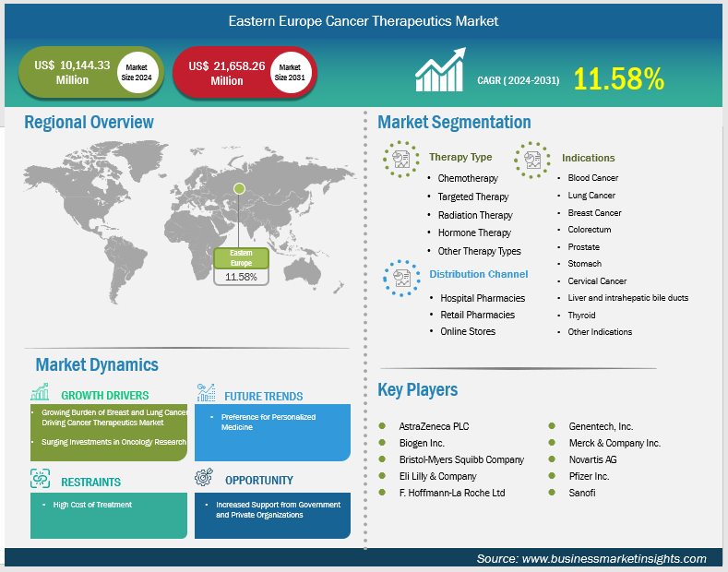The image size is (728, 572).
Task: Select Other Indications item
Action: (x=600, y=332)
